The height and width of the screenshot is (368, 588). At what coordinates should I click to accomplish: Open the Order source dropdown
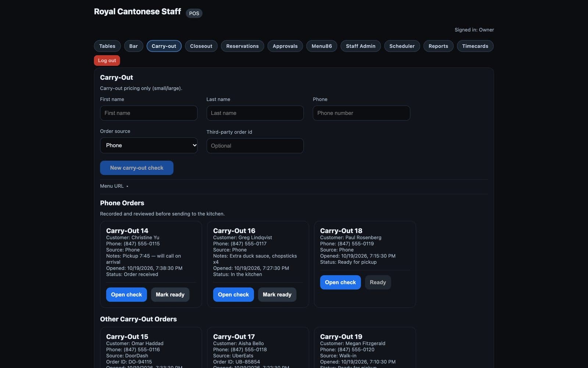[x=148, y=145]
